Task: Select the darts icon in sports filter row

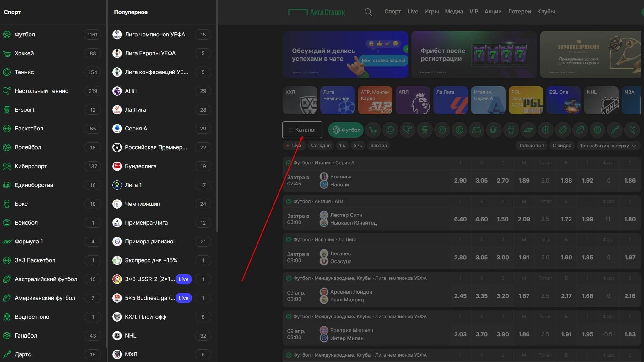Action: 615,130
